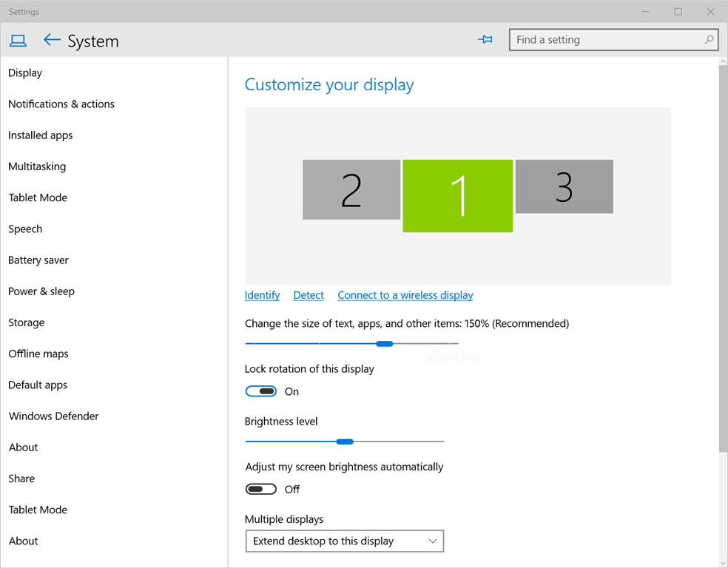The height and width of the screenshot is (568, 728).
Task: Click the Identify link
Action: [263, 295]
